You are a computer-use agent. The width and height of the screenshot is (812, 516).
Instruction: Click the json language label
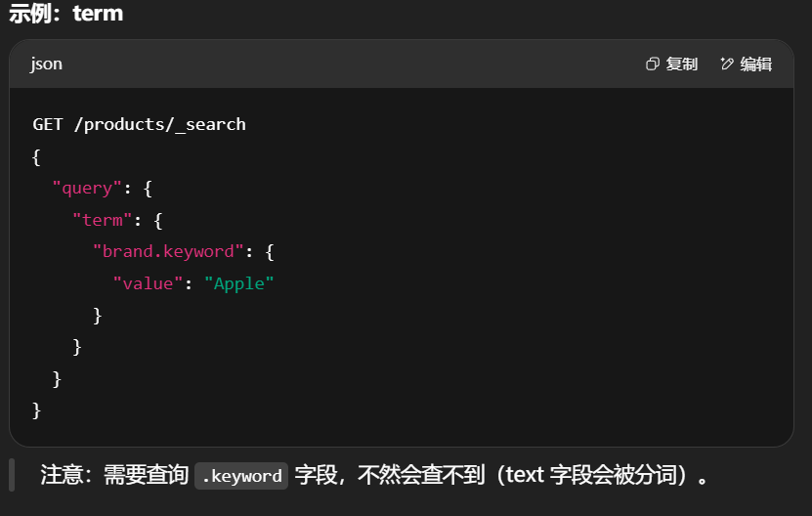coord(46,64)
